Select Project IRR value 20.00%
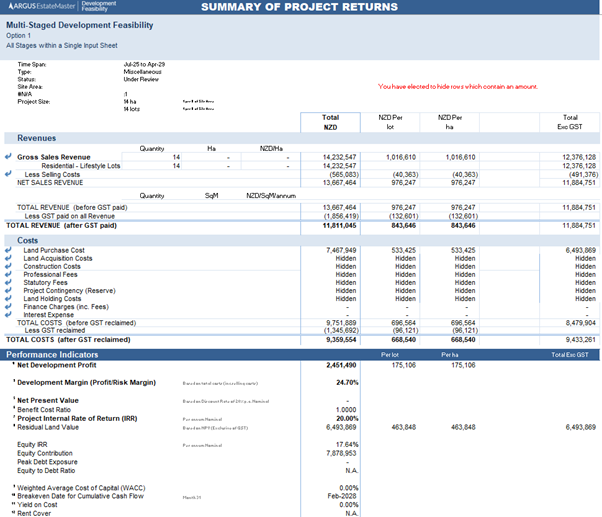This screenshot has height=517, width=602. [x=347, y=418]
